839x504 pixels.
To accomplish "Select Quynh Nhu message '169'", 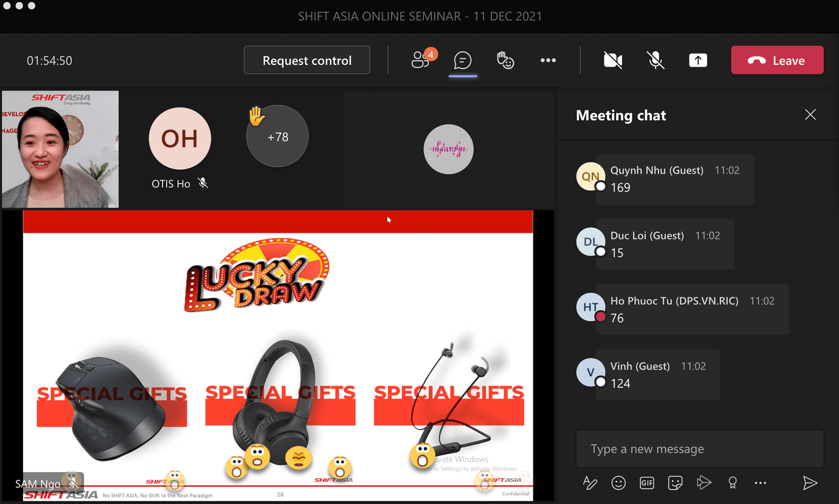I will tap(620, 188).
